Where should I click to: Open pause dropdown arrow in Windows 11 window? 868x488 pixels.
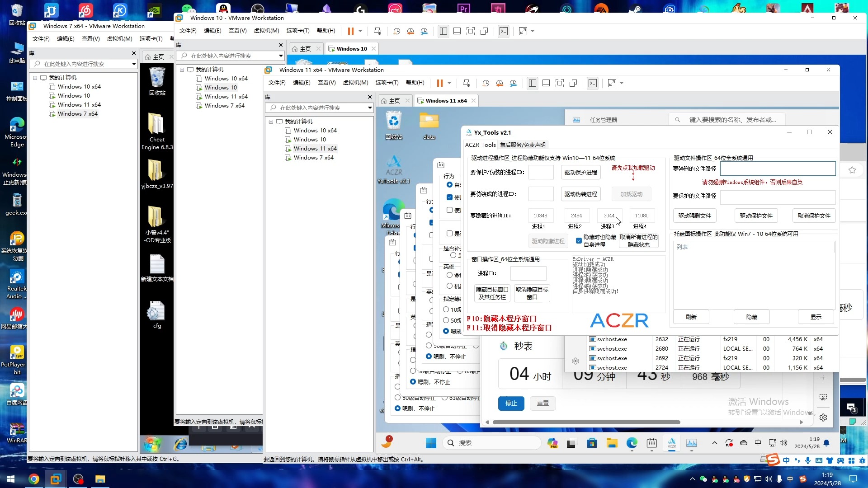pyautogui.click(x=449, y=83)
